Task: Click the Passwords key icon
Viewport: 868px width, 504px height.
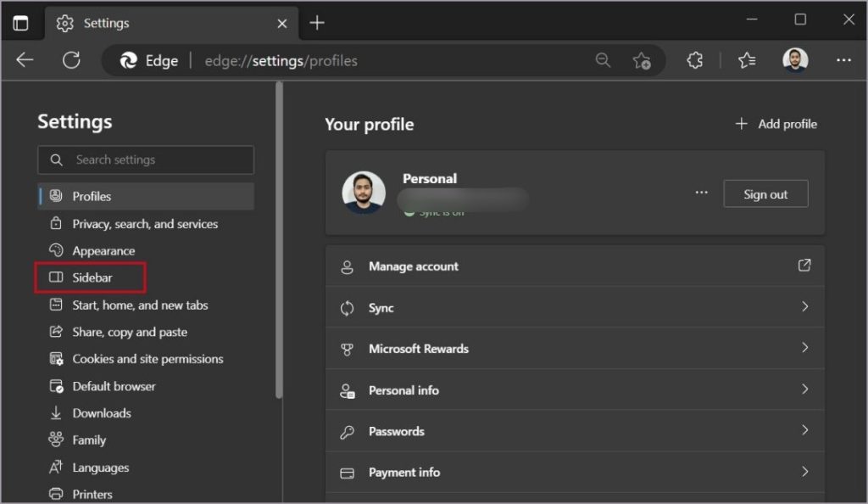Action: 347,432
